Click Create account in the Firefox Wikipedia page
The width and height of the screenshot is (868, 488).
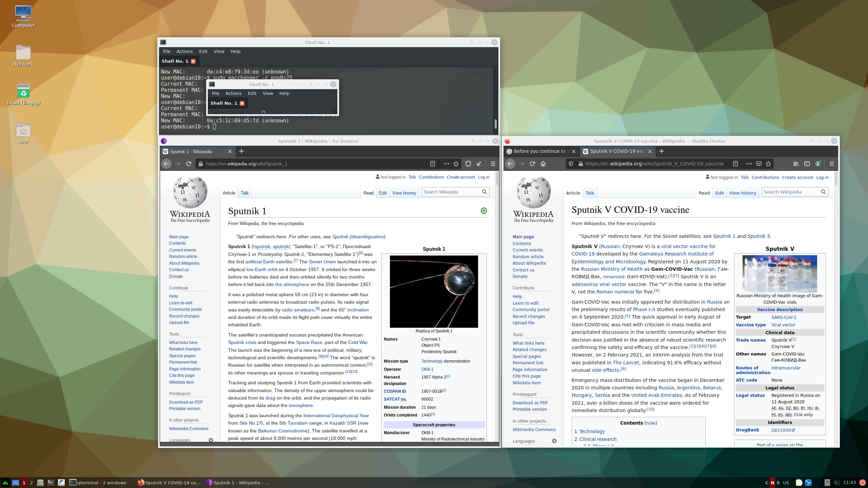coord(797,177)
